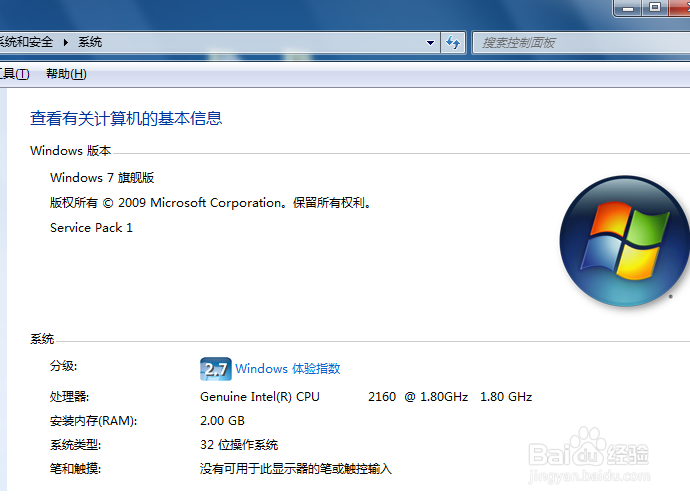690x500 pixels.
Task: Open the Windows 体验指数 link
Action: [287, 368]
